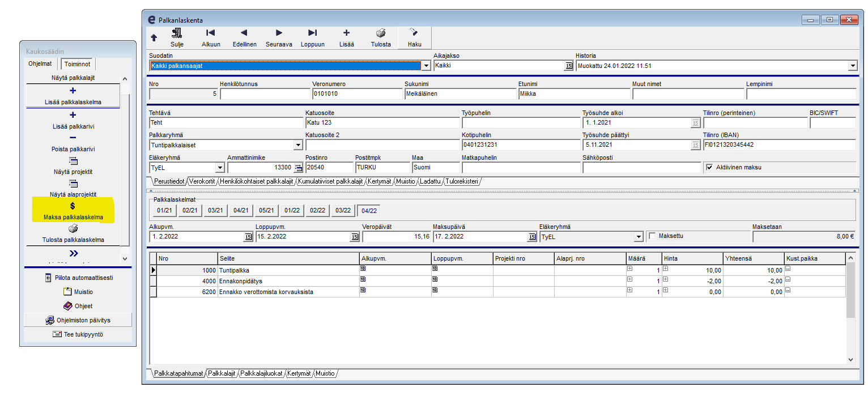The image size is (868, 400).
Task: Open search with the Haku icon
Action: [415, 33]
